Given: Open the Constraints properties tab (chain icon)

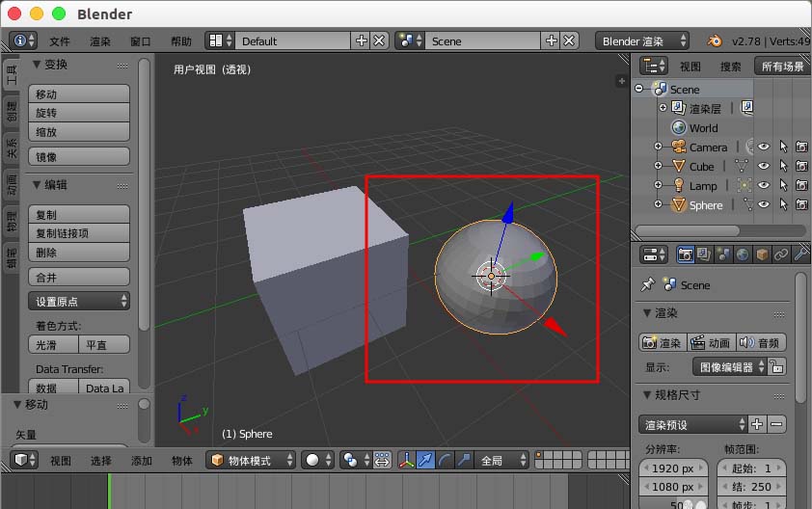Looking at the screenshot, I should 781,254.
